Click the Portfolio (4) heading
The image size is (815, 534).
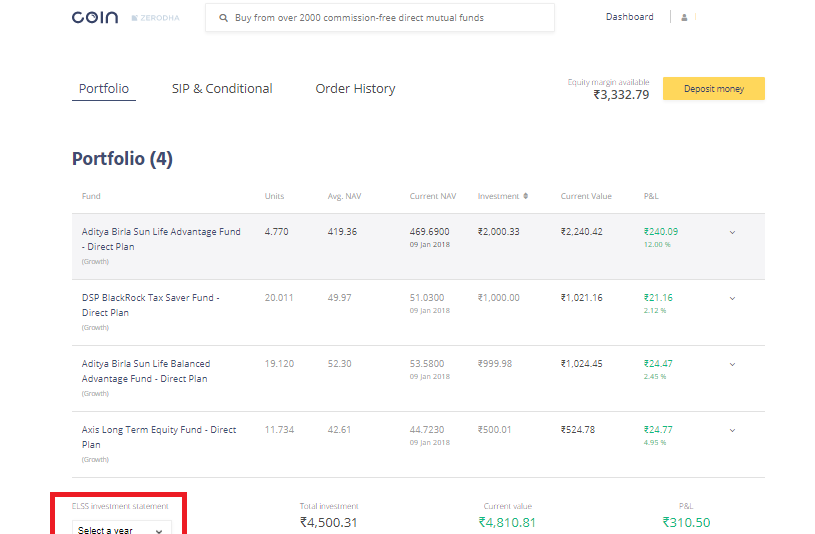(122, 159)
